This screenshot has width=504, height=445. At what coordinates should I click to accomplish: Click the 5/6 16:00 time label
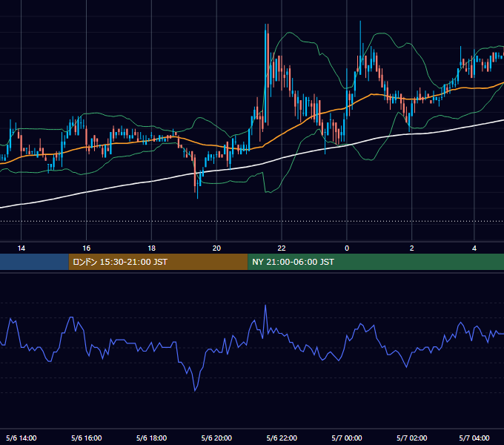87,438
